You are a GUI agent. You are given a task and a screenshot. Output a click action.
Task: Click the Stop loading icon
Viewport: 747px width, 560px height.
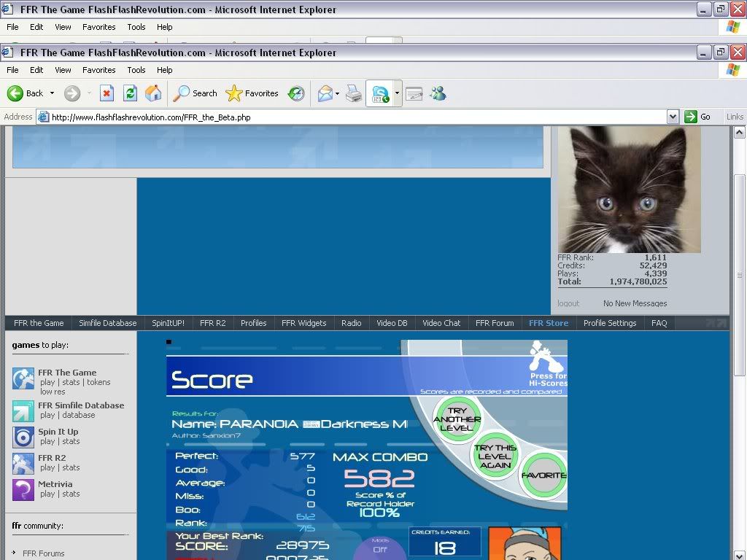pos(107,93)
